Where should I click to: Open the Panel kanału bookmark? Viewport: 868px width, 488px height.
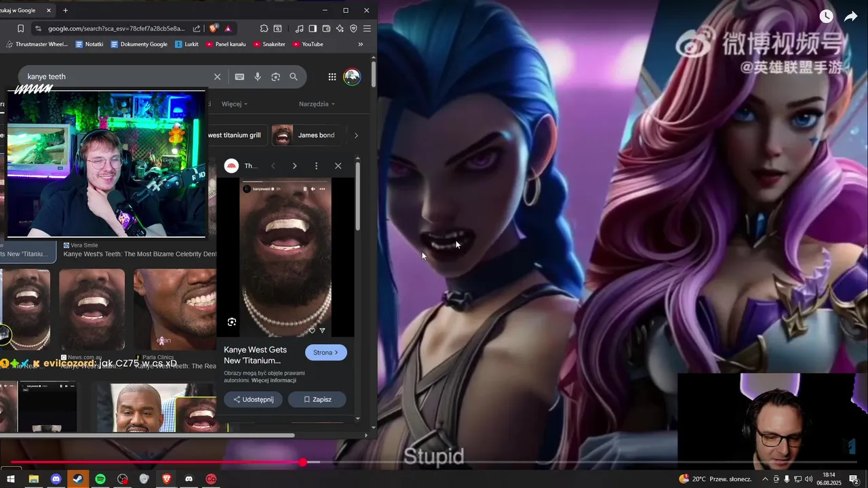click(x=225, y=44)
